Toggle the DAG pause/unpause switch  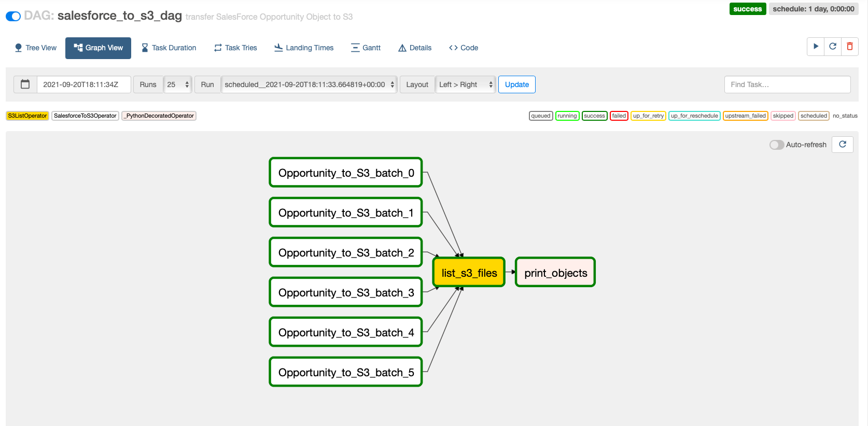tap(13, 16)
